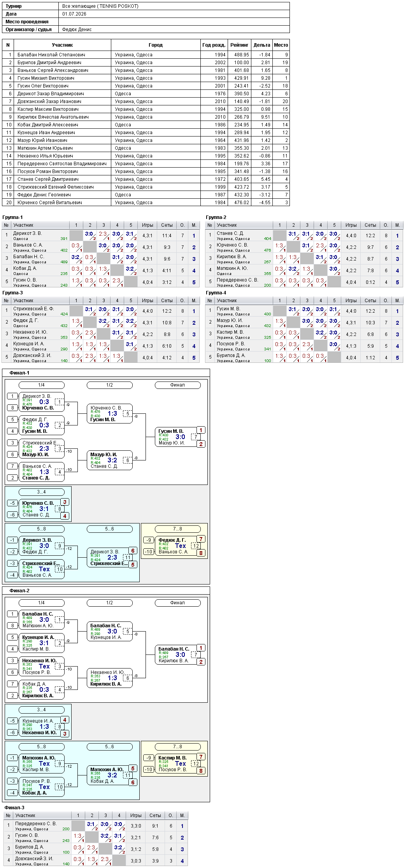Click place badge 1 beside Гусин М. В. final

point(201,430)
